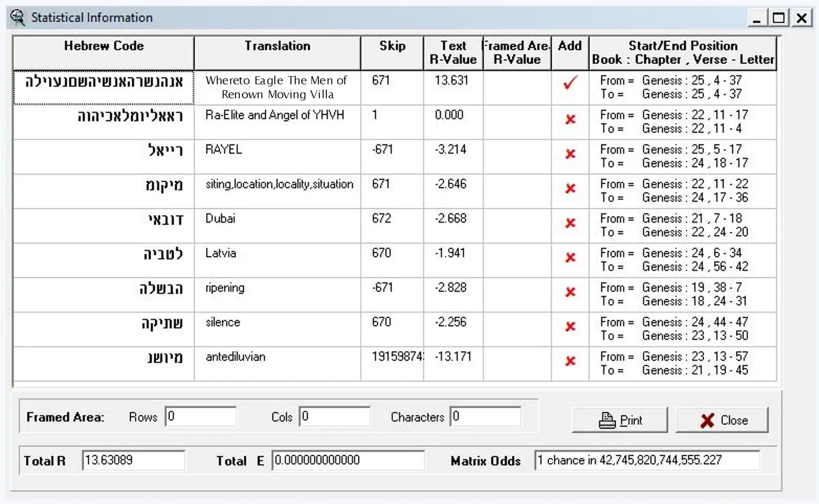Click the Framed Area Characters input field
The height and width of the screenshot is (504, 819).
(x=486, y=417)
